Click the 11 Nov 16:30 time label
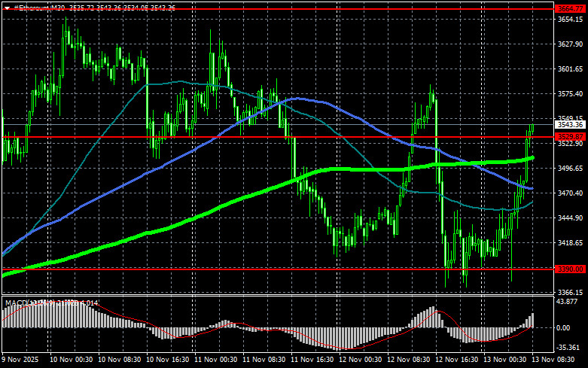Screen dimensions: 588x368 coord(312,360)
